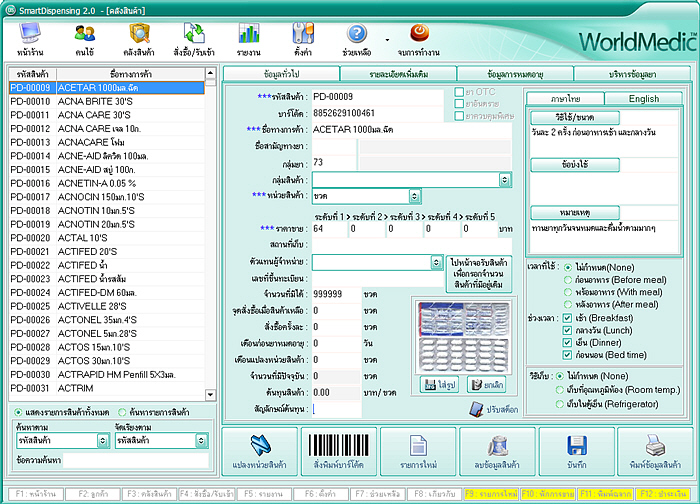This screenshot has height=504, width=700.
Task: Select หลังอาหาร (After meal) radio button
Action: (568, 304)
